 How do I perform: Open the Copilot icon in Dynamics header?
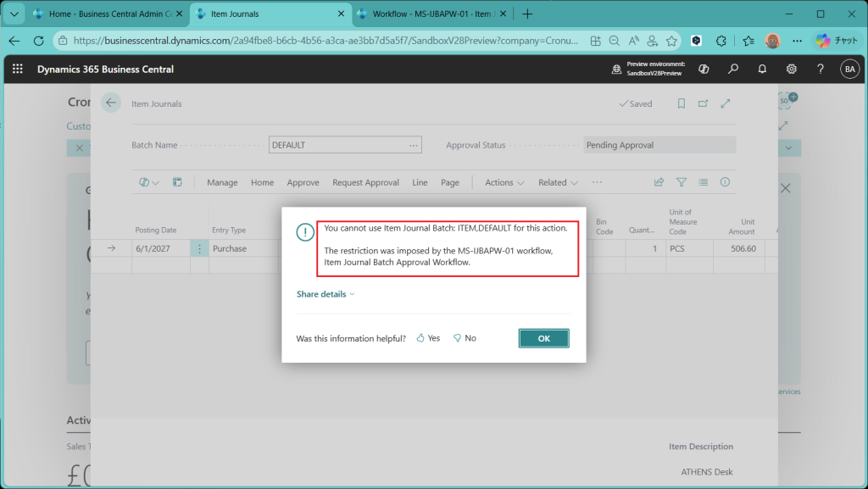click(x=704, y=69)
